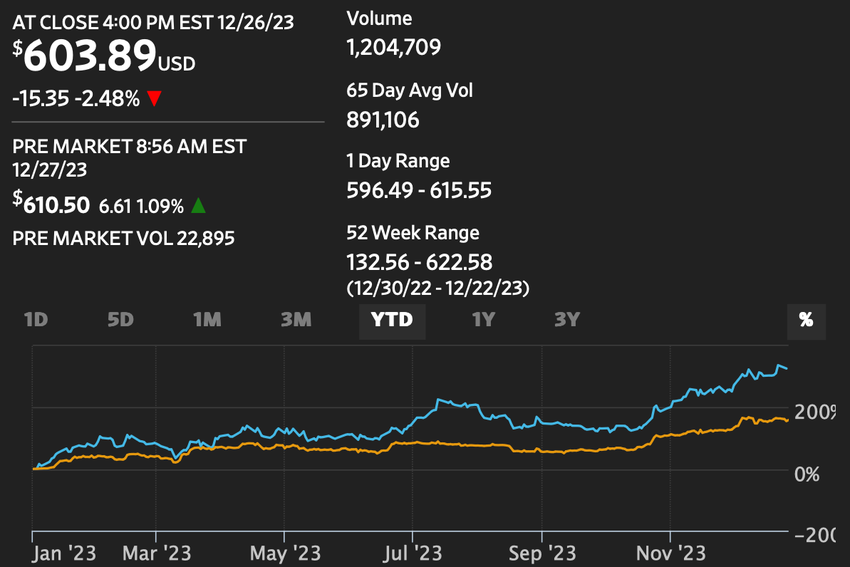850x567 pixels.
Task: Click the pre-market price $610.50
Action: [51, 204]
